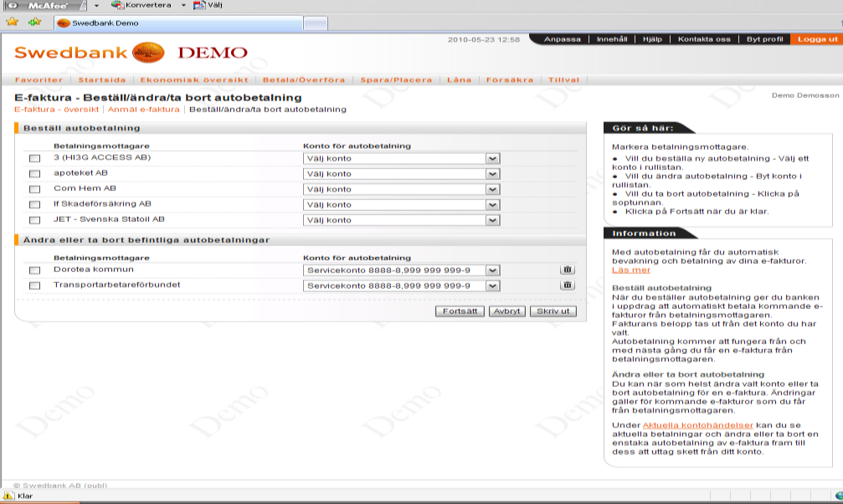The height and width of the screenshot is (504, 843).
Task: Click Anpassa in top bar
Action: click(x=563, y=39)
